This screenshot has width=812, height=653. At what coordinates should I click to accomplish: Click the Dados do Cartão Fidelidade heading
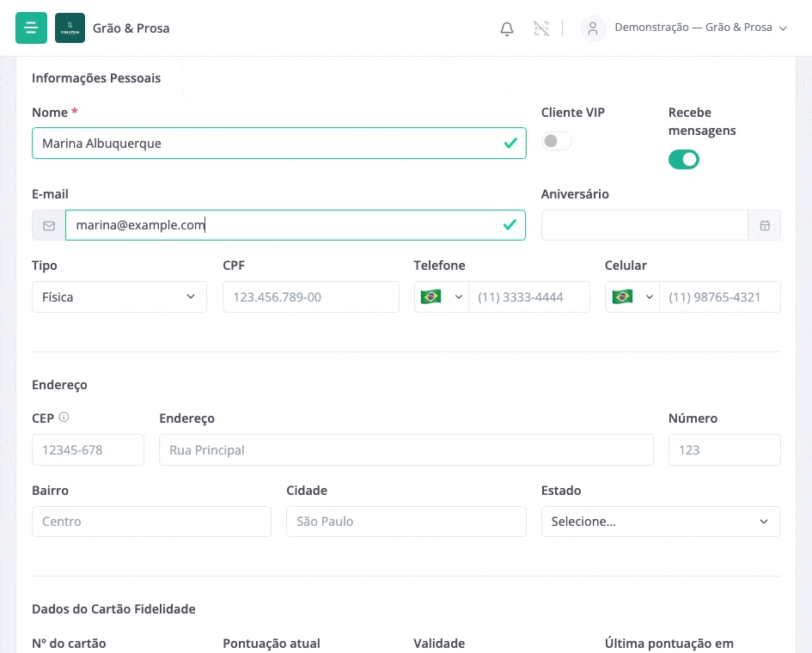114,609
